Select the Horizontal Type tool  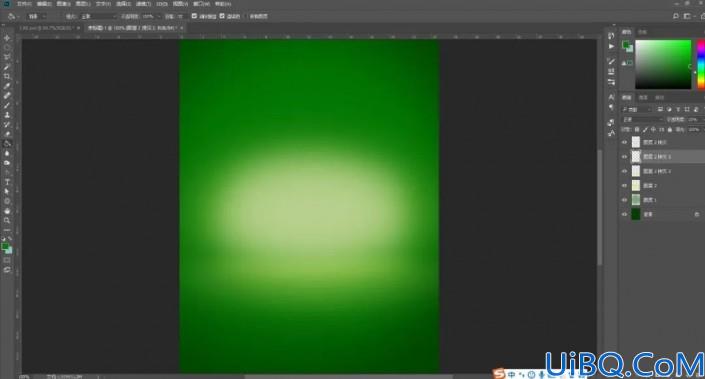pos(7,182)
